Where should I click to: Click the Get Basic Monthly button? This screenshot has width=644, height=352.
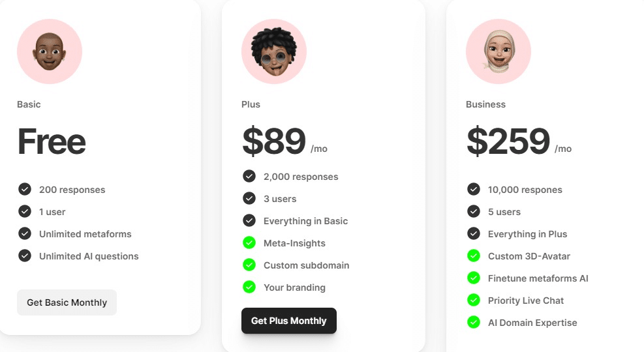tap(67, 302)
